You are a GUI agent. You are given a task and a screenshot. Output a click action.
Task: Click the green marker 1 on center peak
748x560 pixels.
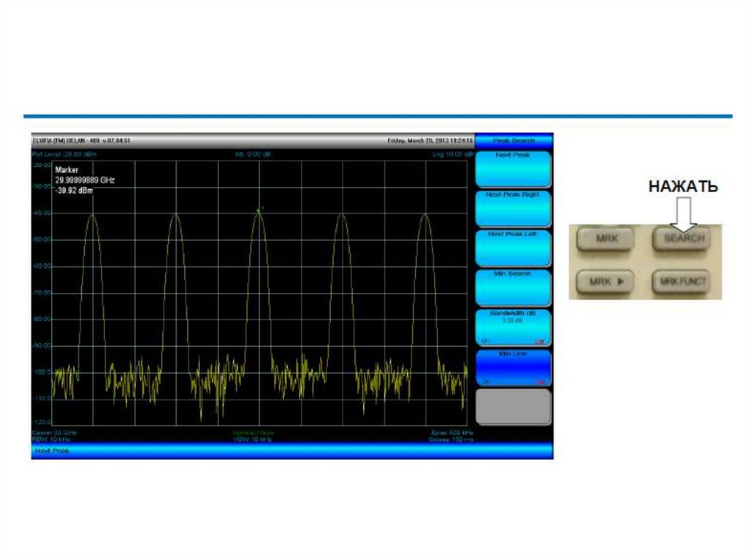point(258,210)
